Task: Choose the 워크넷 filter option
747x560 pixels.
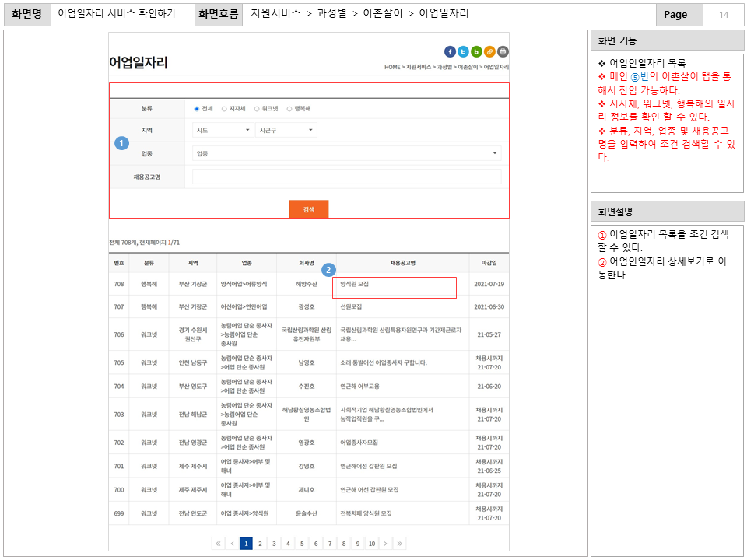Action: tap(256, 109)
